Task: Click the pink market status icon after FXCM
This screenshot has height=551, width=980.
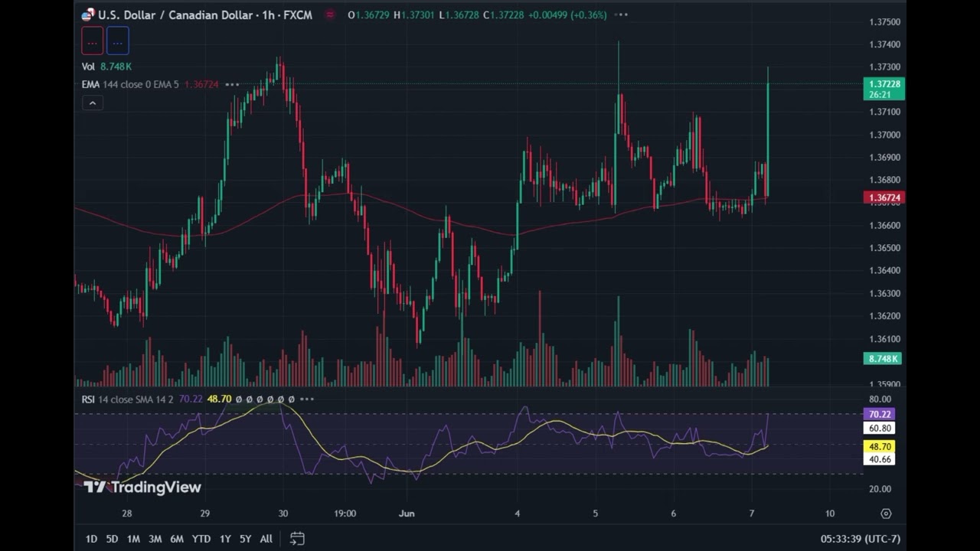Action: 330,15
